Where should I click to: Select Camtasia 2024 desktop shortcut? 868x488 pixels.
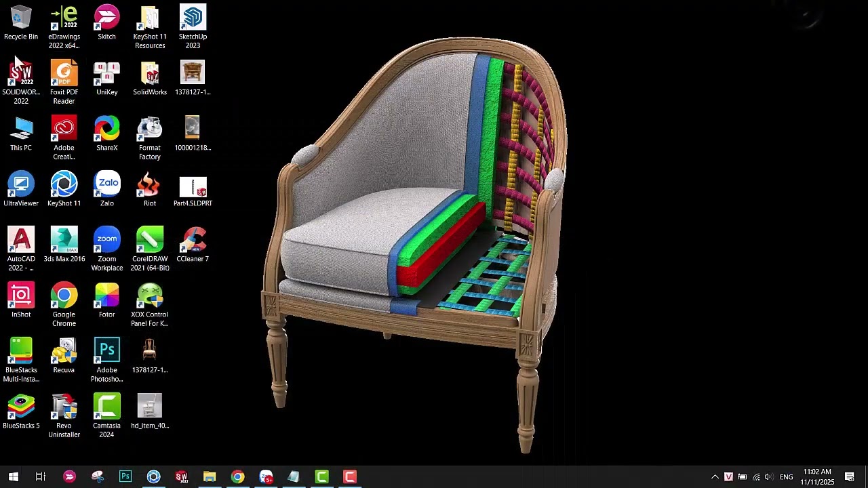(x=106, y=416)
